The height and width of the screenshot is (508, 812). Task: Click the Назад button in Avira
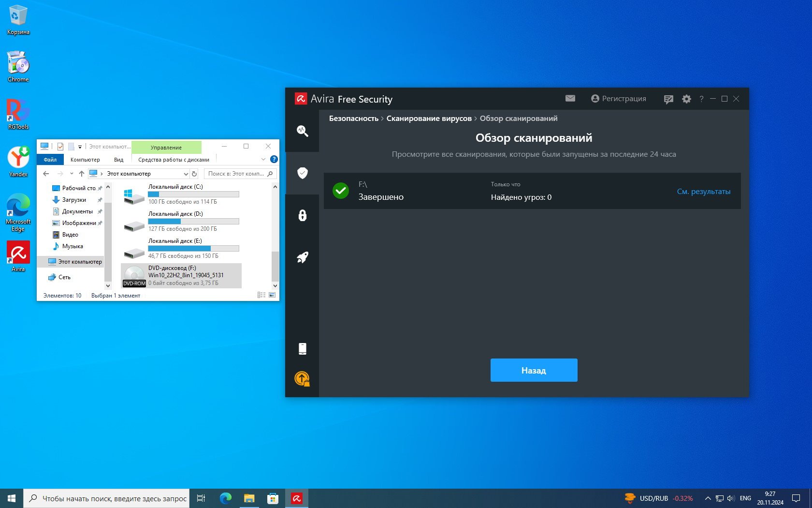tap(534, 370)
